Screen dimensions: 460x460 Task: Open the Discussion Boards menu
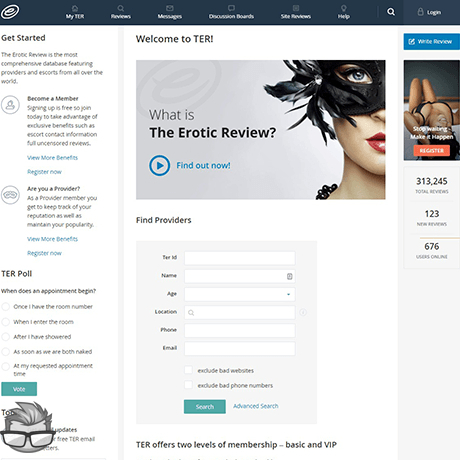point(231,12)
